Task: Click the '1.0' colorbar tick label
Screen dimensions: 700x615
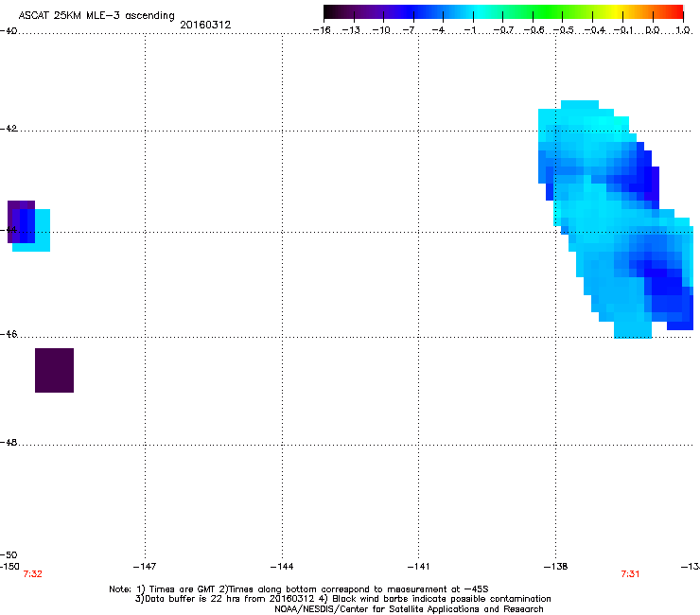Action: coord(683,30)
